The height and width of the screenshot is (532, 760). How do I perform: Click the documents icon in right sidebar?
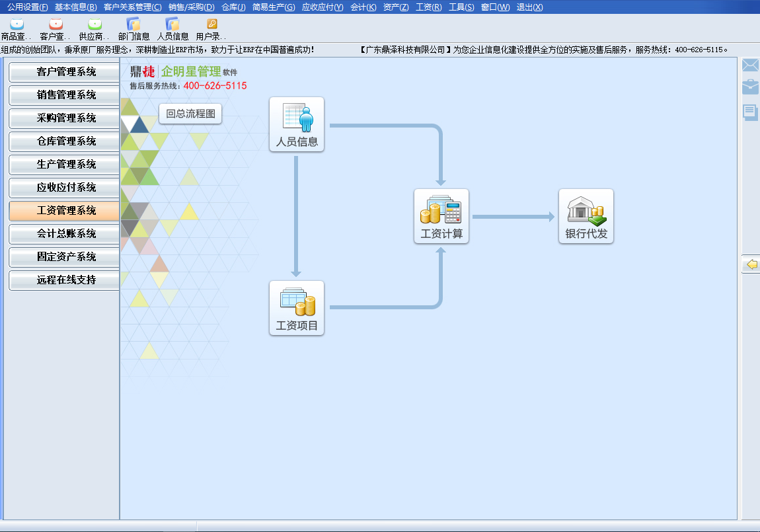click(x=750, y=112)
